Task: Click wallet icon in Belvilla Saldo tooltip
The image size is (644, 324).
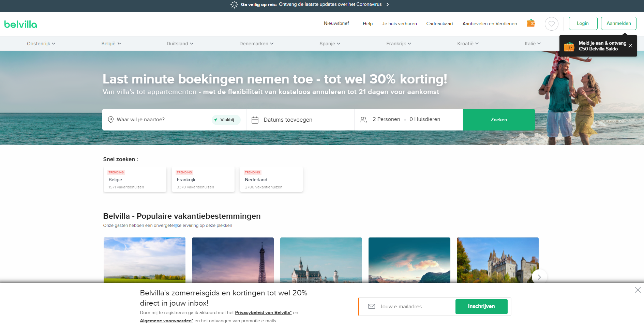Action: 569,46
